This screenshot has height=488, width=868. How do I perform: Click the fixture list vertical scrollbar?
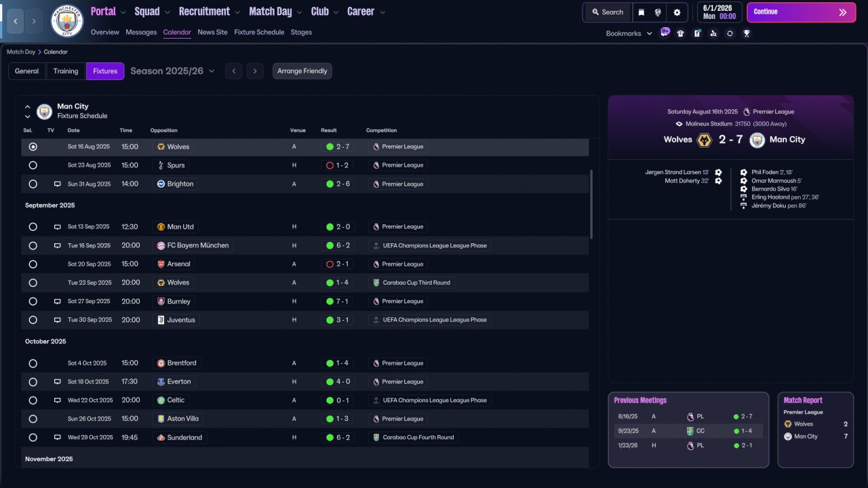click(592, 204)
